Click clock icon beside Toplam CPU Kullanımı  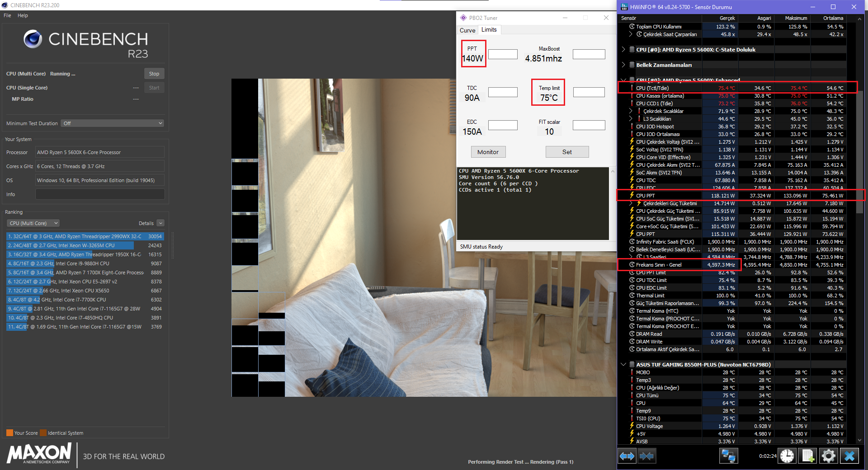click(632, 27)
